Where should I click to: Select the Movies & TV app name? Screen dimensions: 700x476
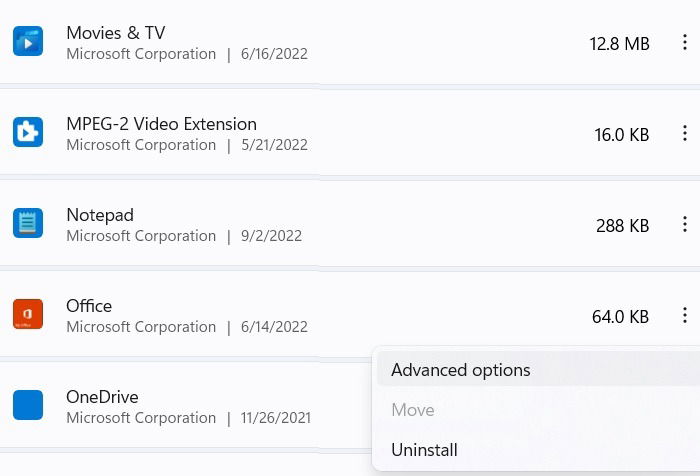point(114,33)
